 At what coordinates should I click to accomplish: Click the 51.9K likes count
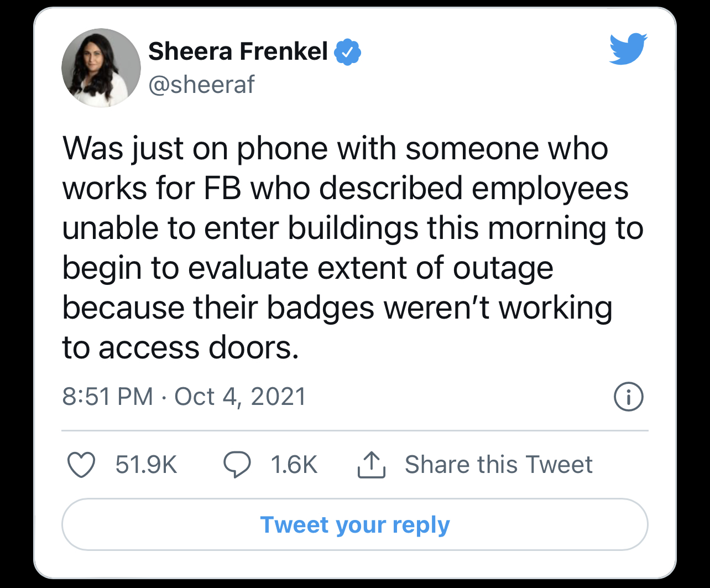pyautogui.click(x=146, y=465)
